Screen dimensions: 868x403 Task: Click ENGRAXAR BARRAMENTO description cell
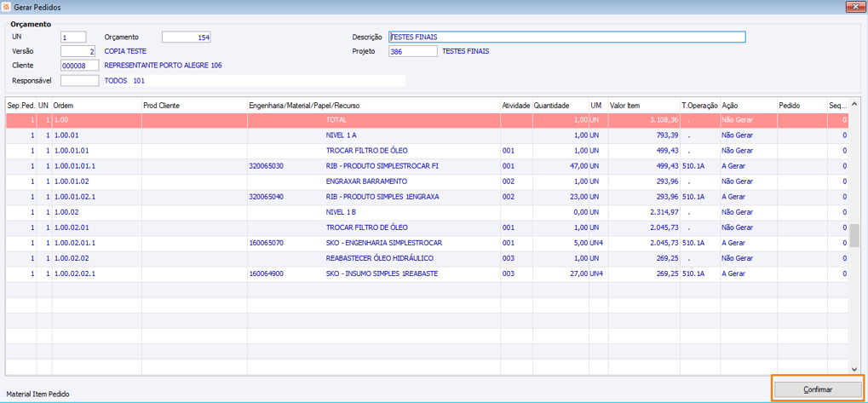(366, 181)
